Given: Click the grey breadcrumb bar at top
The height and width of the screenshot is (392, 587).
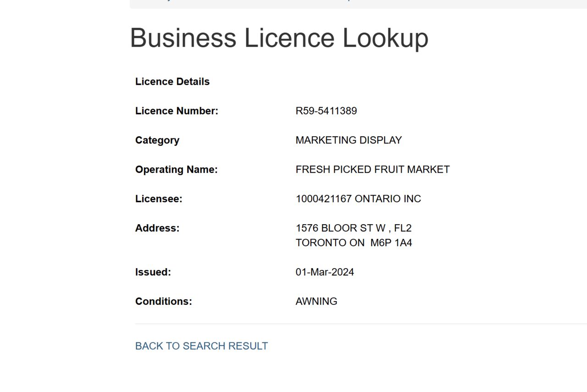Looking at the screenshot, I should (358, 4).
